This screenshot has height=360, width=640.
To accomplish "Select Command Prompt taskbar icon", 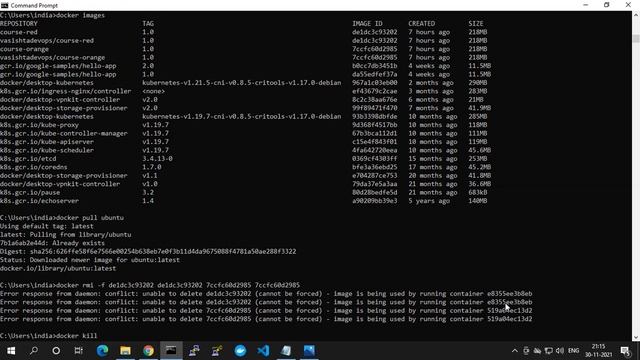I will tap(171, 351).
